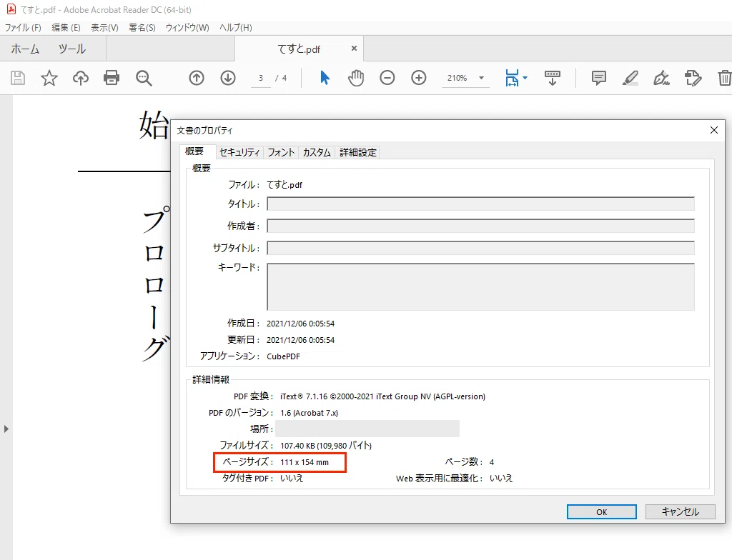Upload file to cloud icon
Image resolution: width=732 pixels, height=560 pixels.
pyautogui.click(x=80, y=78)
